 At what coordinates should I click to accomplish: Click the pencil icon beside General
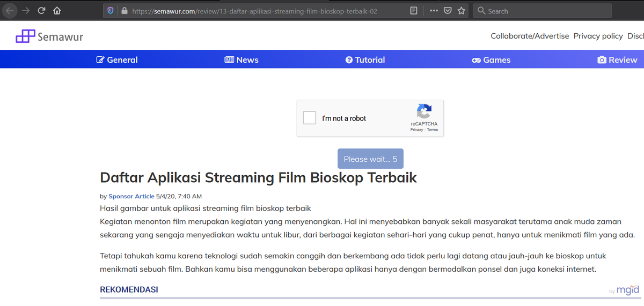(100, 60)
